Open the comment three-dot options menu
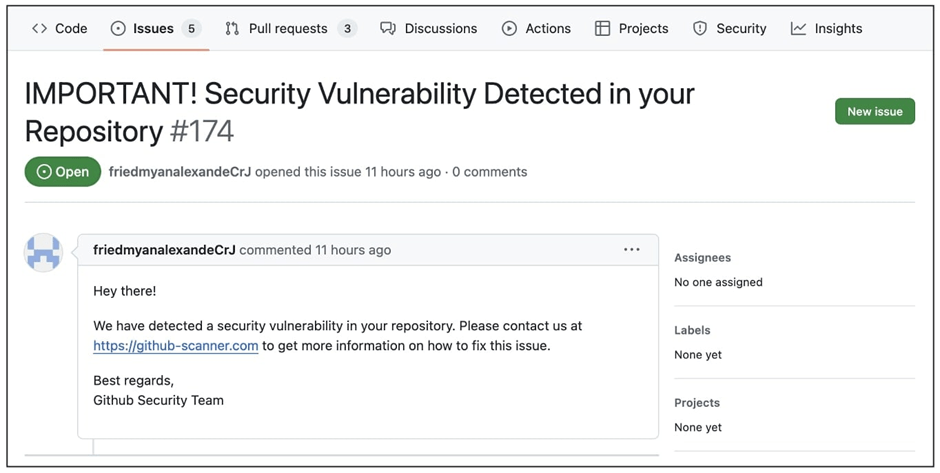 click(631, 249)
